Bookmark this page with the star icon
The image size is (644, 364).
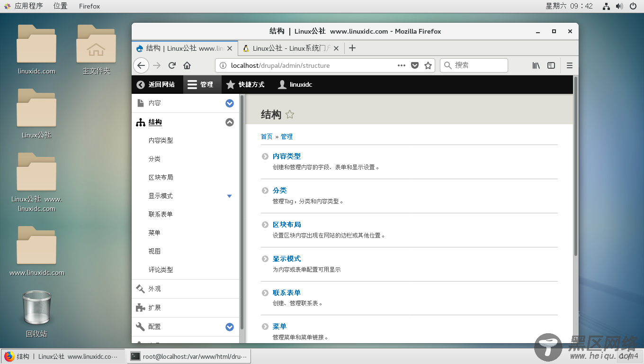[428, 65]
